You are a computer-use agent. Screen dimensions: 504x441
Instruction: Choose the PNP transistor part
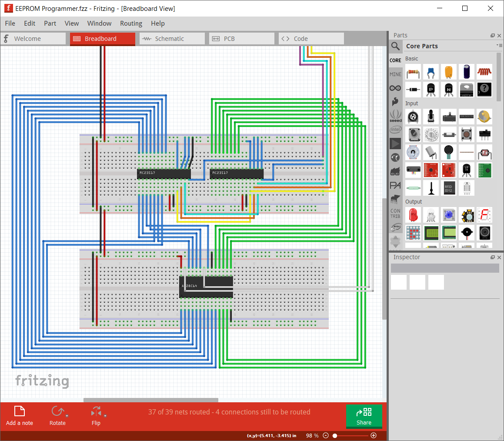coord(431,90)
